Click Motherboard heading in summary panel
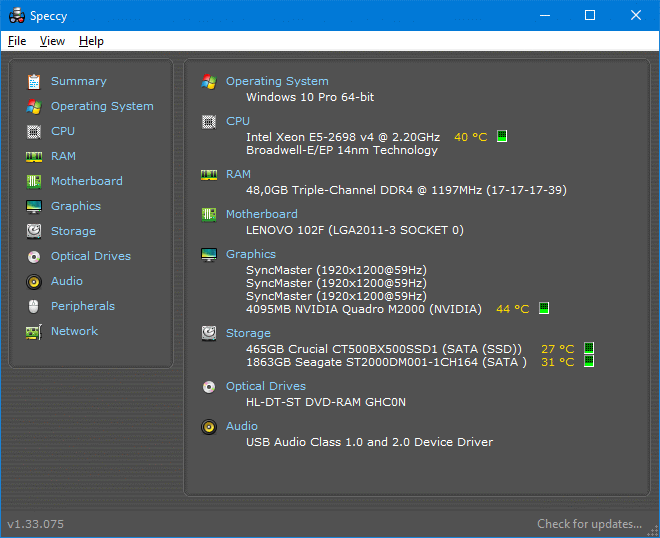 point(262,214)
